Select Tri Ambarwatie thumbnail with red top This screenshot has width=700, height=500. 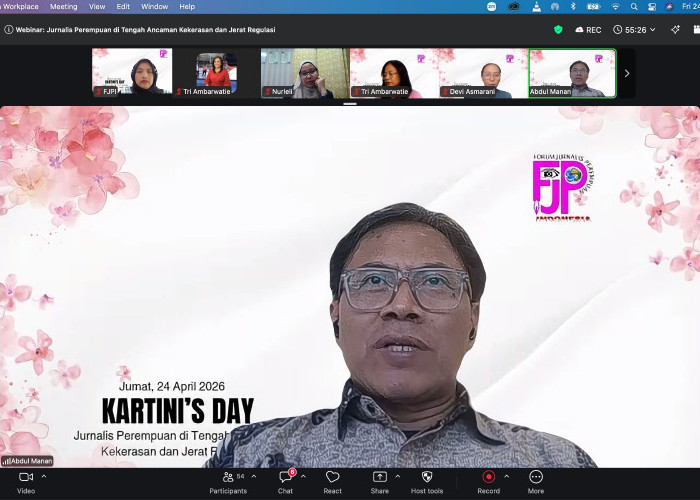point(217,73)
